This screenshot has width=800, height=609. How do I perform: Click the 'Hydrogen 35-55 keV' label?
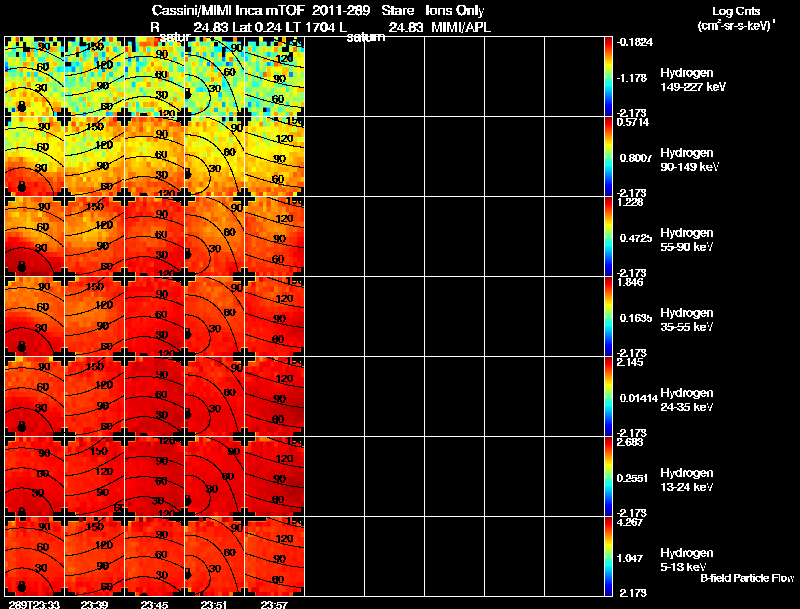[687, 320]
